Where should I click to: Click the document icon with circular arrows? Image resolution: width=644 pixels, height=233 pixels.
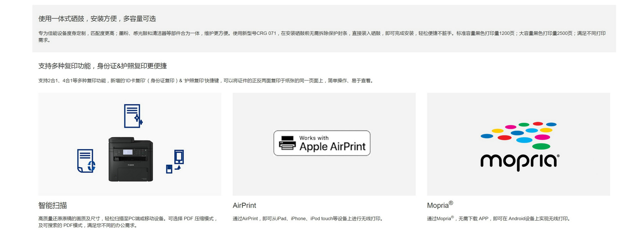pos(86,161)
